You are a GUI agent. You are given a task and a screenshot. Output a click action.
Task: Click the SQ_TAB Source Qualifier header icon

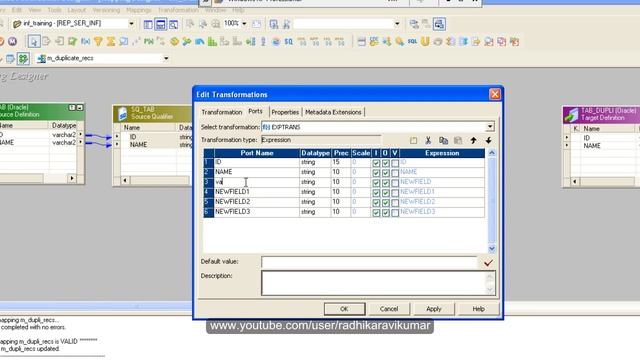[x=122, y=114]
